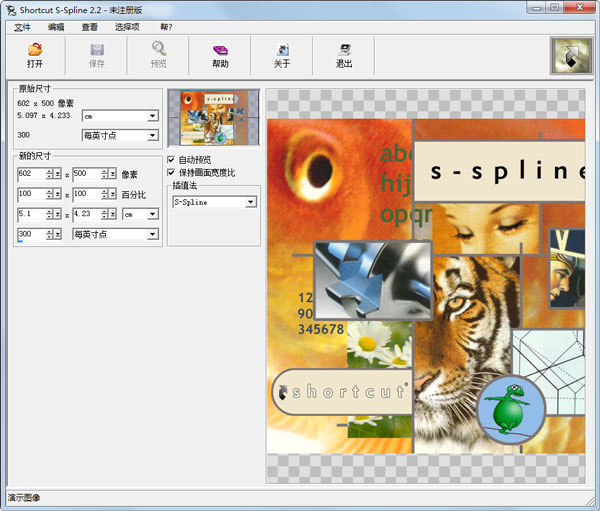
Task: Click the small image thumbnail preview
Action: [x=213, y=118]
